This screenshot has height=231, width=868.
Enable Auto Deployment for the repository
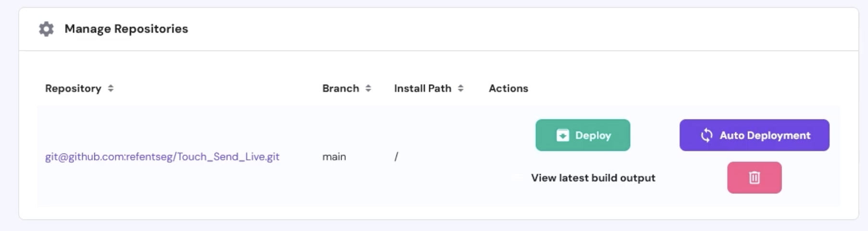pyautogui.click(x=754, y=135)
